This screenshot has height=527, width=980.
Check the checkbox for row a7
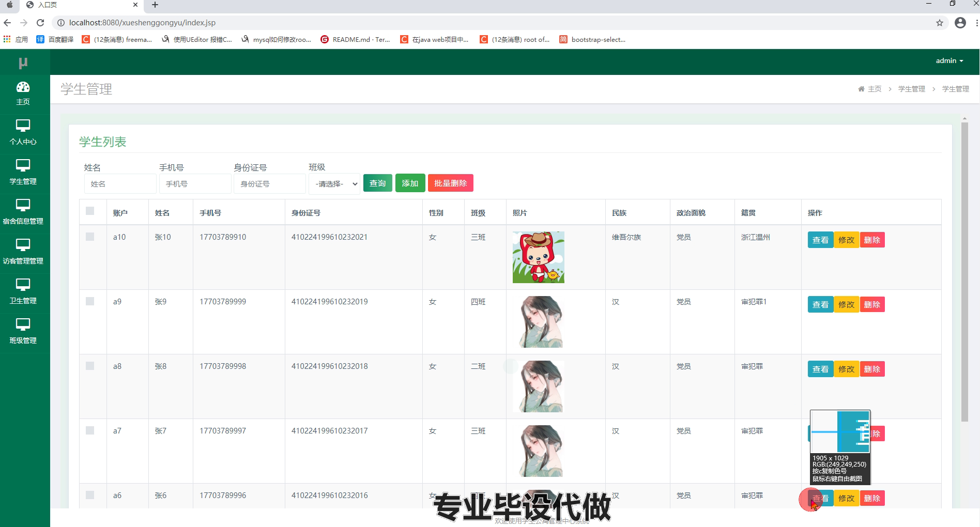90,430
